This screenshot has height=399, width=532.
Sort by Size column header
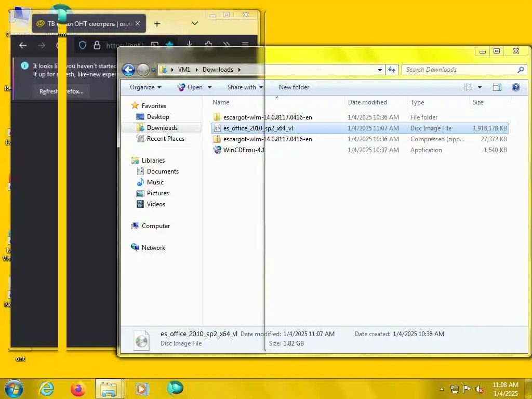(489, 102)
